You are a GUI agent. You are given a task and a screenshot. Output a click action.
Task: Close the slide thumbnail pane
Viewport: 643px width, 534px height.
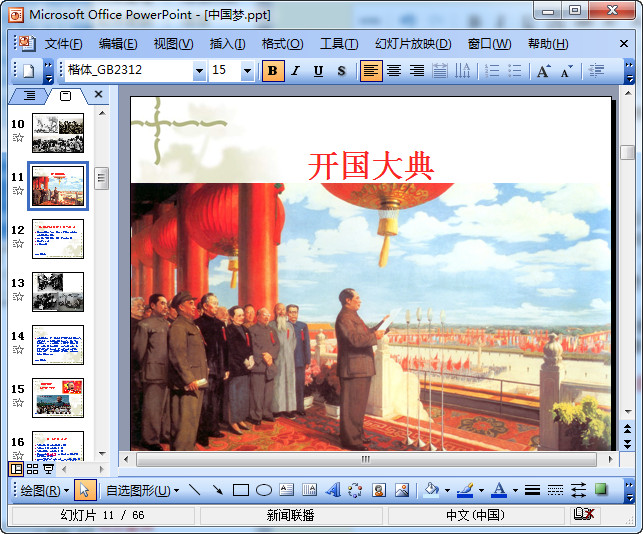point(98,94)
